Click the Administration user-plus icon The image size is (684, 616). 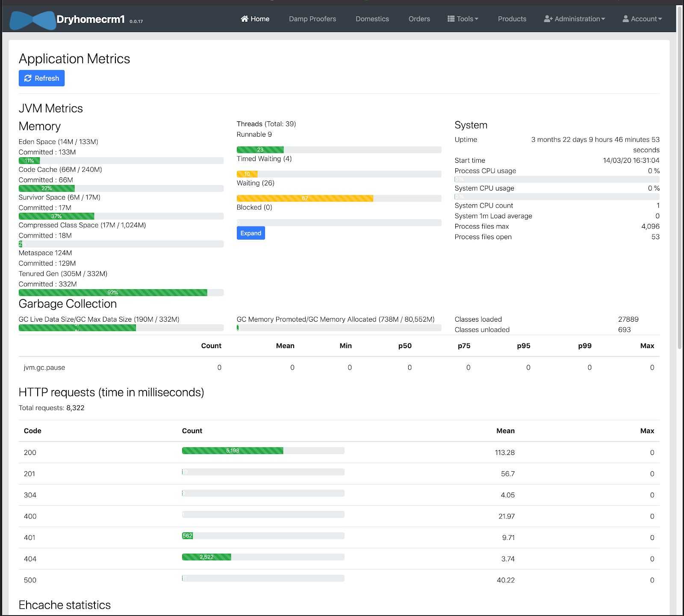point(548,19)
